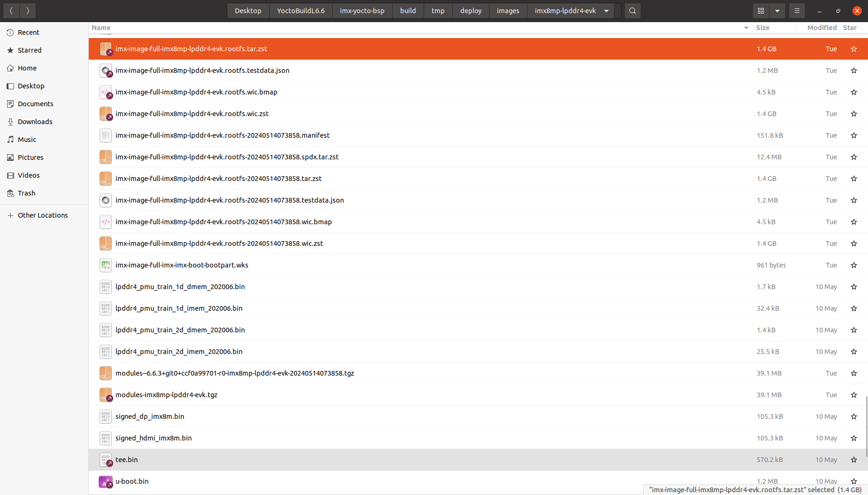Open the Trash from the sidebar
Image resolution: width=868 pixels, height=495 pixels.
click(26, 193)
